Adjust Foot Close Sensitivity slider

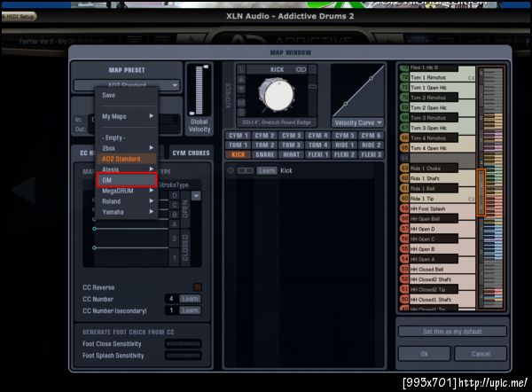[184, 344]
